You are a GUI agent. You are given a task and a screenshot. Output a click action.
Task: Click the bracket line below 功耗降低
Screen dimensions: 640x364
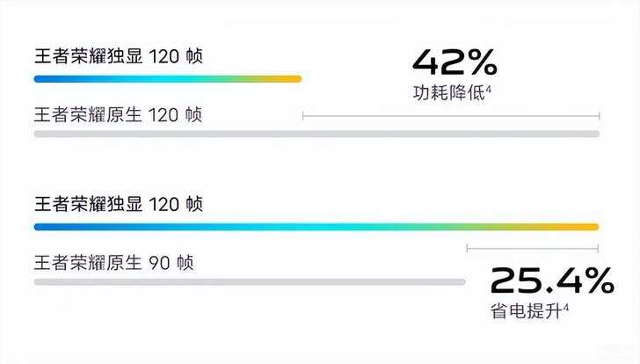coord(451,116)
